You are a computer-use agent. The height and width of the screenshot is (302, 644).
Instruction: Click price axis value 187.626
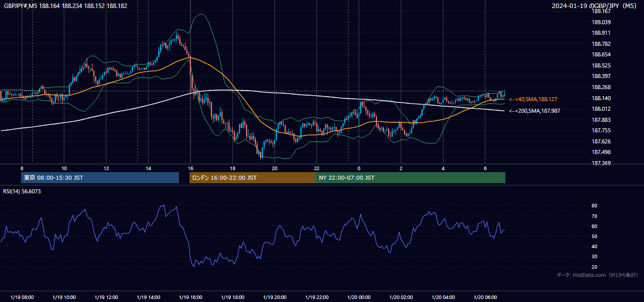coord(601,141)
